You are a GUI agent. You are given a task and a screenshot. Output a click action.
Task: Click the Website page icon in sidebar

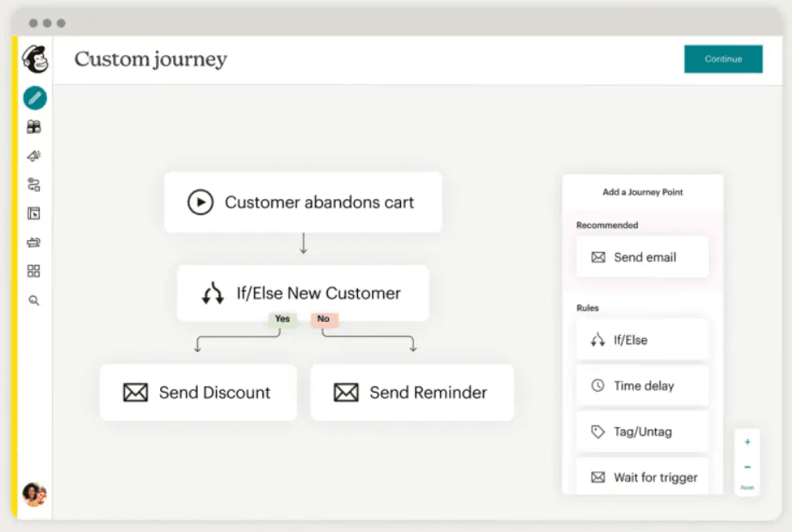(x=34, y=213)
